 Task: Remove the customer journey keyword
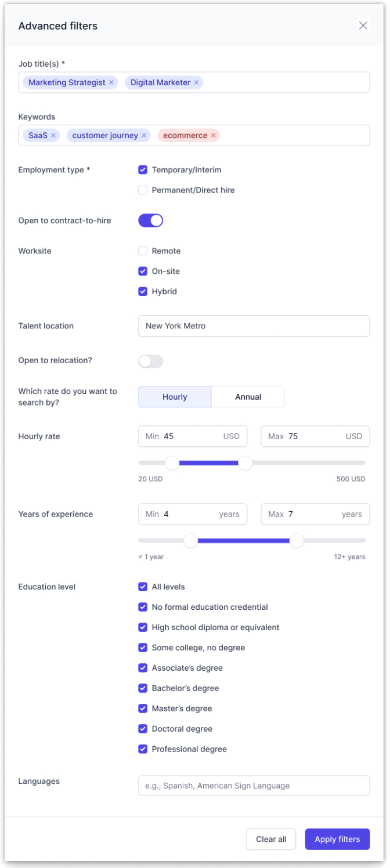click(x=144, y=135)
